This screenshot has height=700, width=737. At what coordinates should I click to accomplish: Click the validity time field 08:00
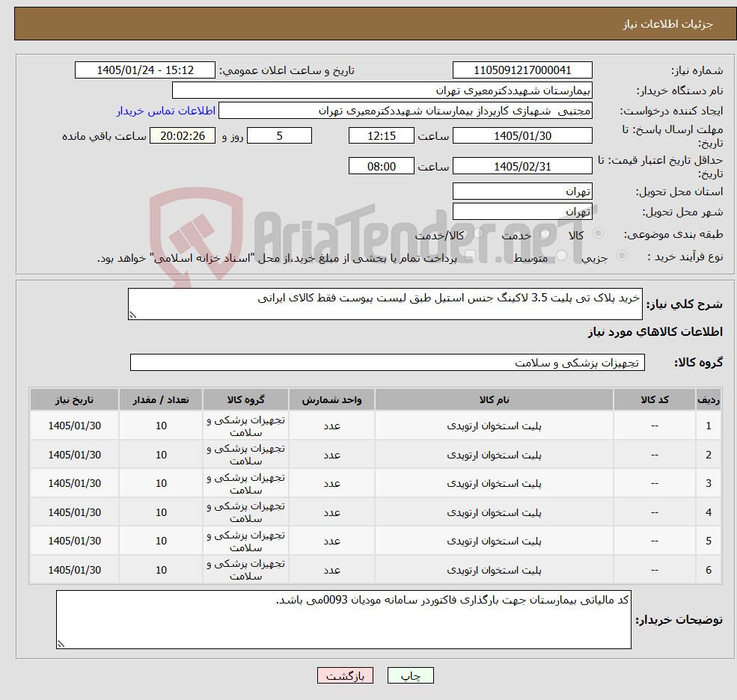click(381, 166)
